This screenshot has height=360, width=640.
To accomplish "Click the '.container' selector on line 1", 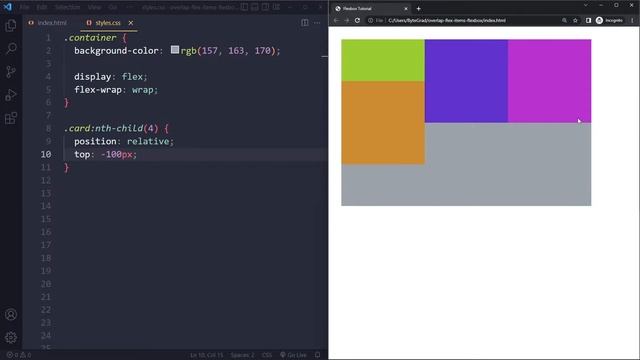I will point(90,38).
